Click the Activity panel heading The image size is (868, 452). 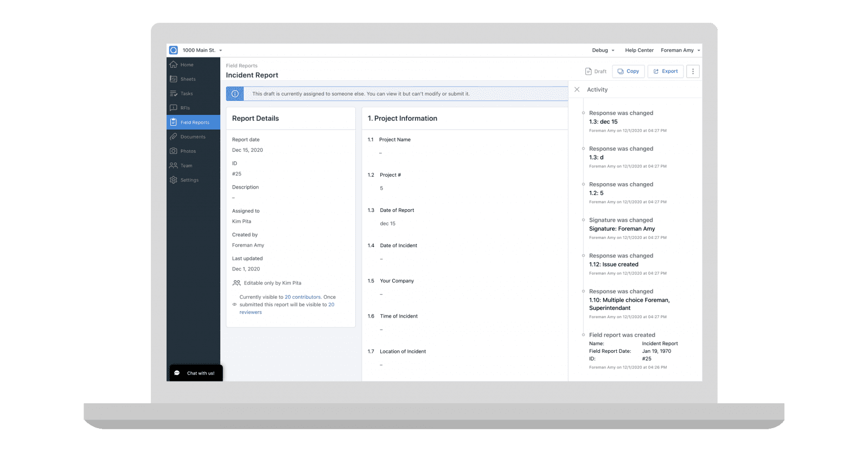click(x=597, y=90)
